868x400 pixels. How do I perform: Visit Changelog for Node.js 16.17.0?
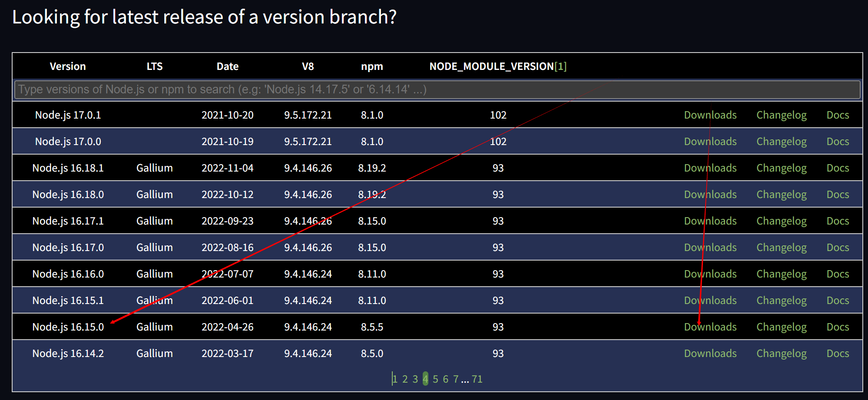782,248
